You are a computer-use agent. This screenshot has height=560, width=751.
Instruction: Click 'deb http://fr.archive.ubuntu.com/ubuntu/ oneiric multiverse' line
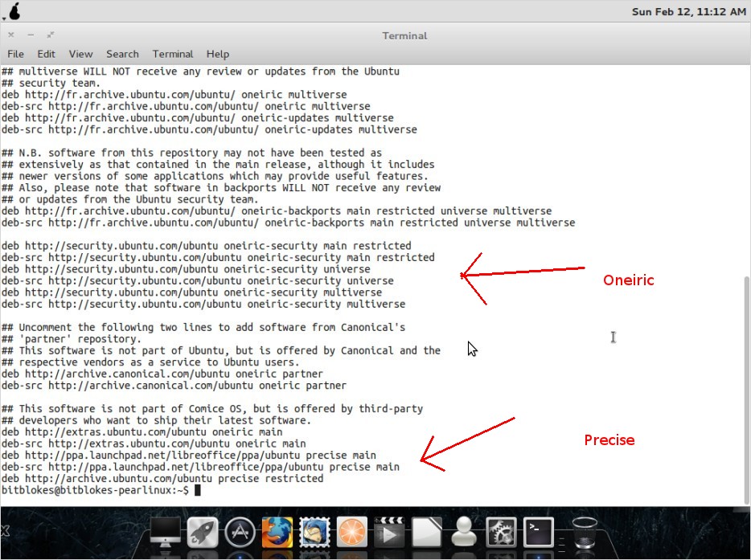(174, 95)
